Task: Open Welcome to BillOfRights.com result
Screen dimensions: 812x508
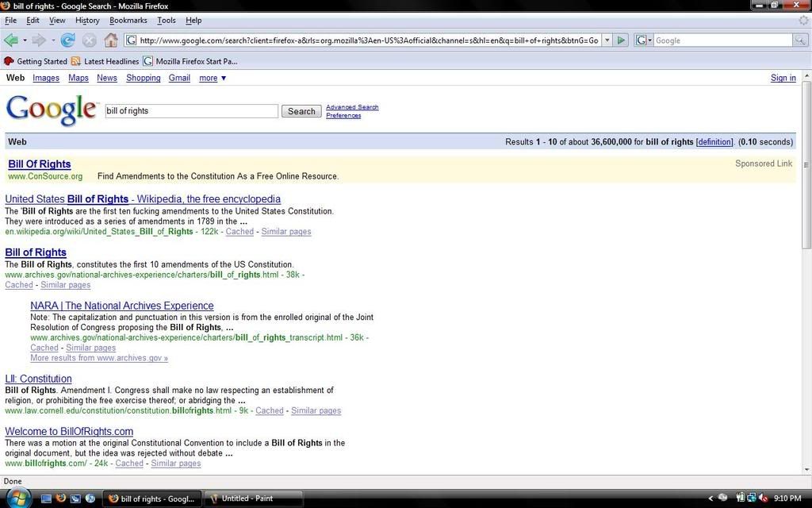Action: point(69,432)
